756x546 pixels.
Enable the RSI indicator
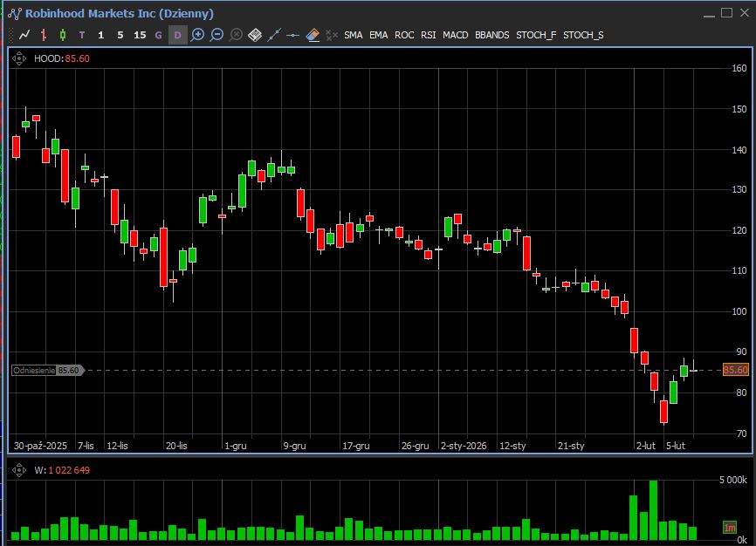point(428,35)
